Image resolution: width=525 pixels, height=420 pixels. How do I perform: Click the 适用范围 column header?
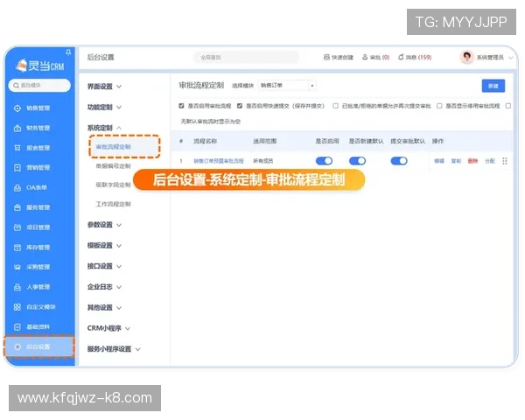264,141
